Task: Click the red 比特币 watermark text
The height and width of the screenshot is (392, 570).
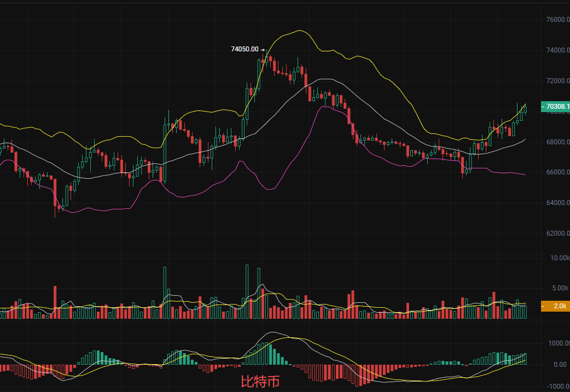Action: tap(260, 381)
